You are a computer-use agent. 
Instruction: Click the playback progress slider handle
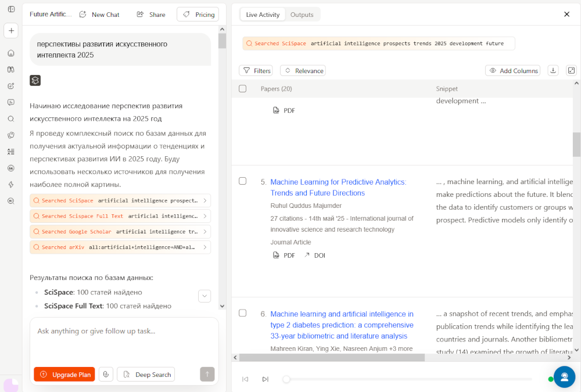[x=286, y=379]
